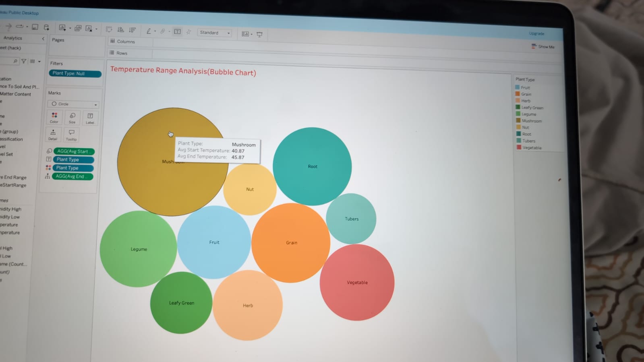The image size is (644, 362).
Task: Click the Color button on the Marks card
Action: click(x=54, y=118)
